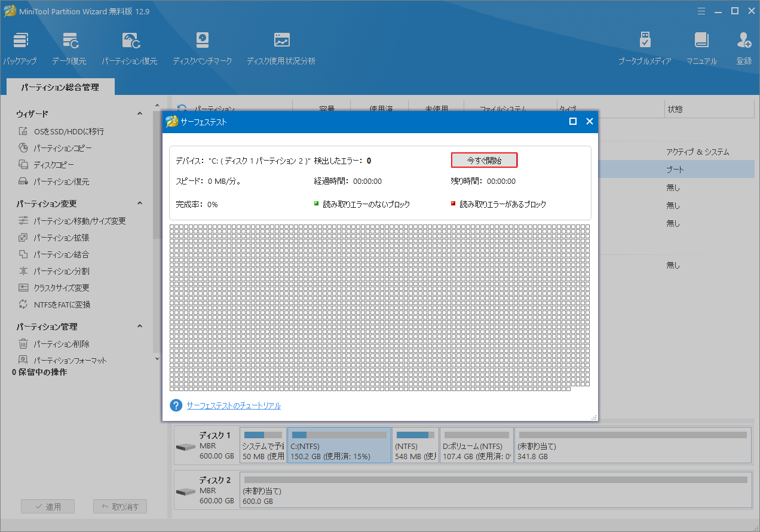Select OSをSSD/HDDに移行 wizard
The height and width of the screenshot is (532, 760).
tap(62, 131)
